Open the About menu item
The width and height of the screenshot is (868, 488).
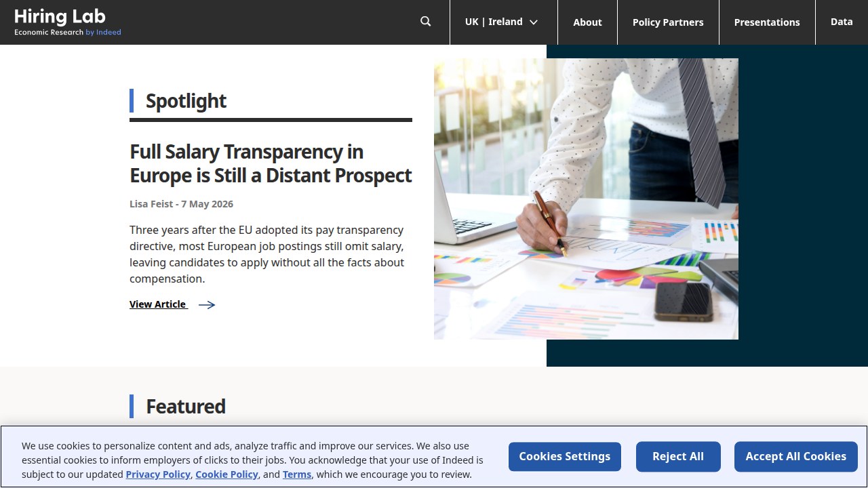click(587, 22)
